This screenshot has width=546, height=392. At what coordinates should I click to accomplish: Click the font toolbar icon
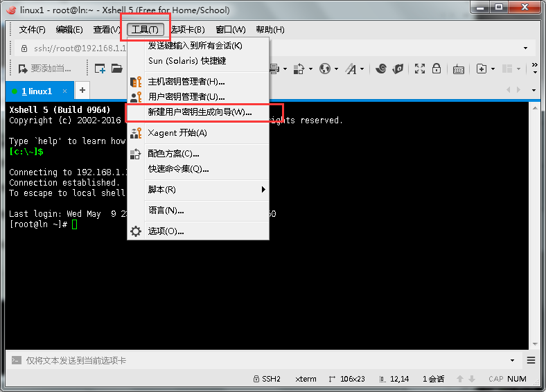coord(351,69)
